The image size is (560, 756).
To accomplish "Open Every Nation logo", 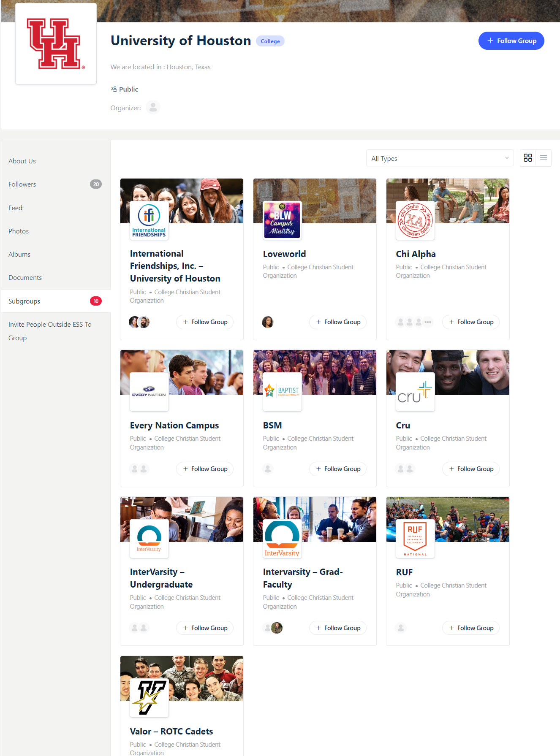I will [x=149, y=392].
